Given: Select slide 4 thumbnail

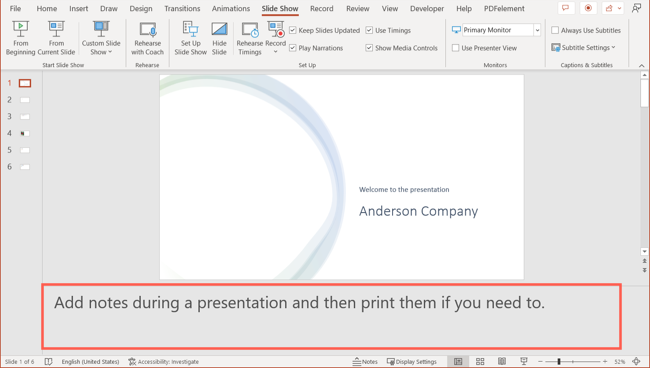Looking at the screenshot, I should click(25, 133).
